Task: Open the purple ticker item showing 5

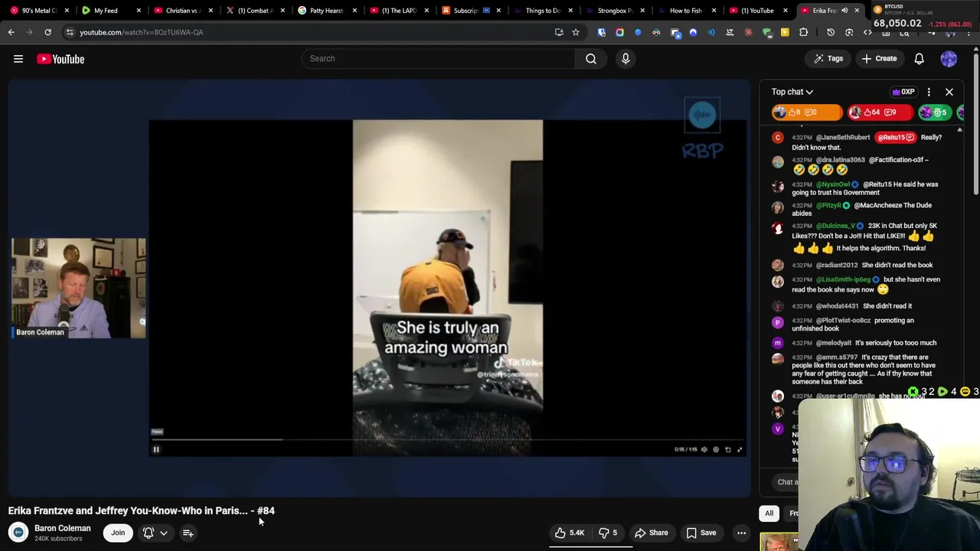Action: point(934,112)
